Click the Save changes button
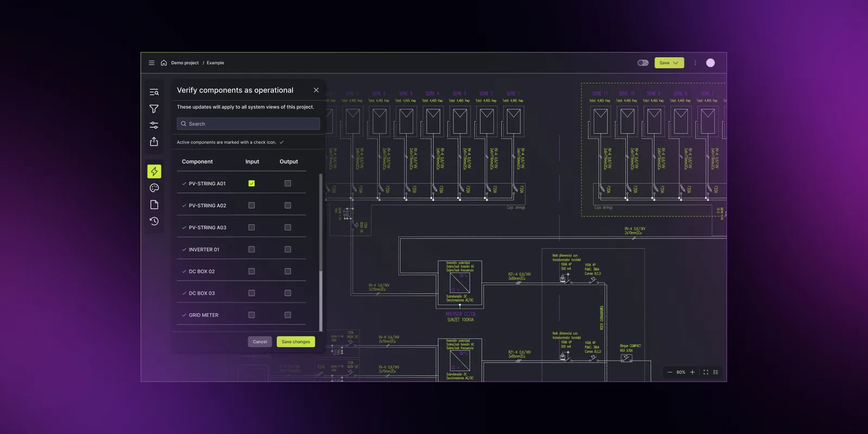The height and width of the screenshot is (434, 868). tap(296, 342)
